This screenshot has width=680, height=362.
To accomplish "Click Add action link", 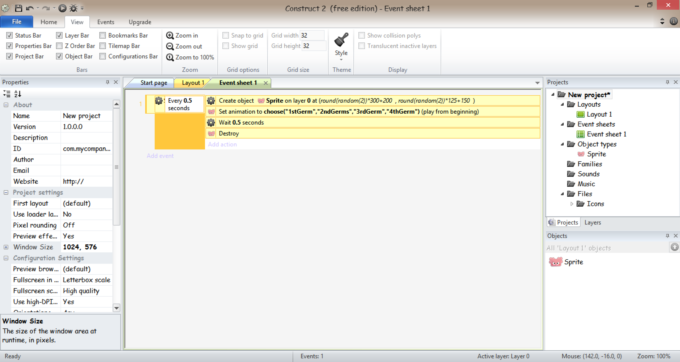I will click(x=222, y=144).
